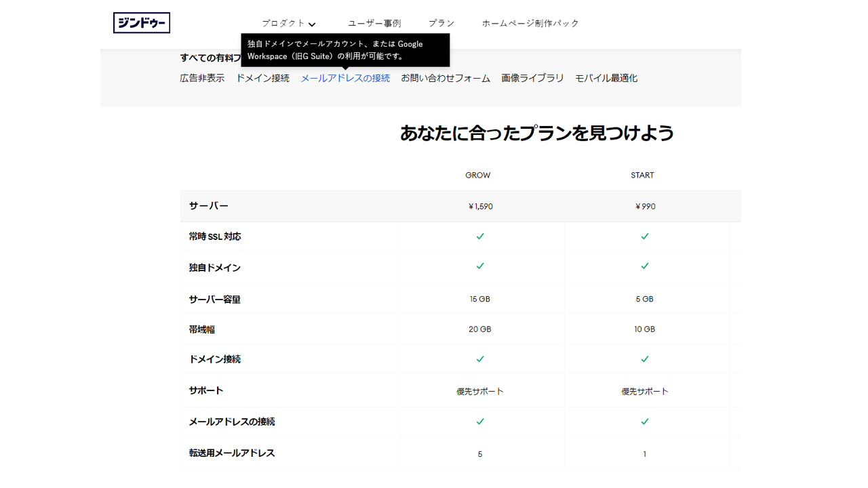Screen dimensions: 868x488
Task: Click サーバー容量 row label
Action: click(x=214, y=299)
